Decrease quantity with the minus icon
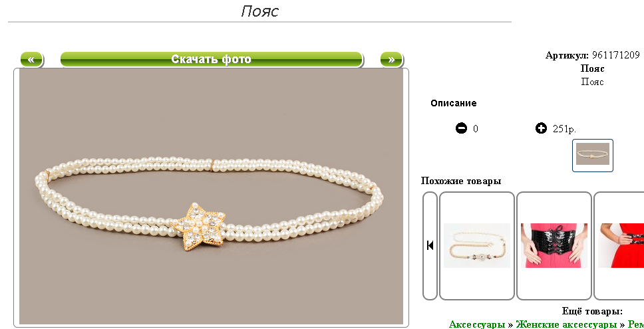The image size is (644, 329). 461,128
